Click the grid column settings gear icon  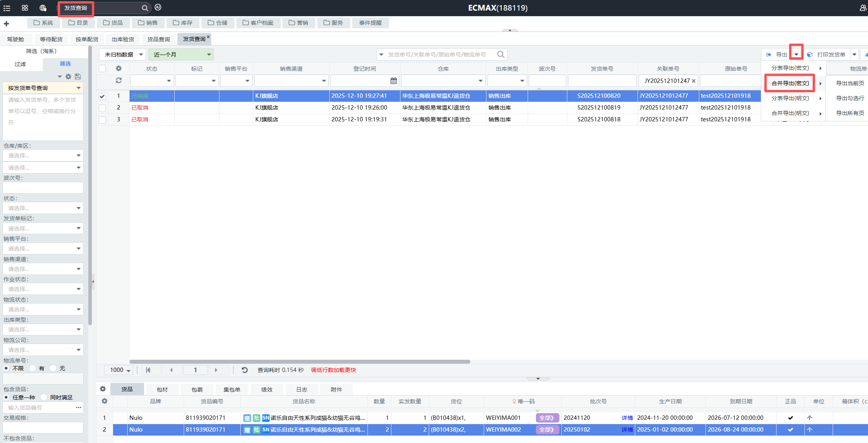(x=119, y=68)
